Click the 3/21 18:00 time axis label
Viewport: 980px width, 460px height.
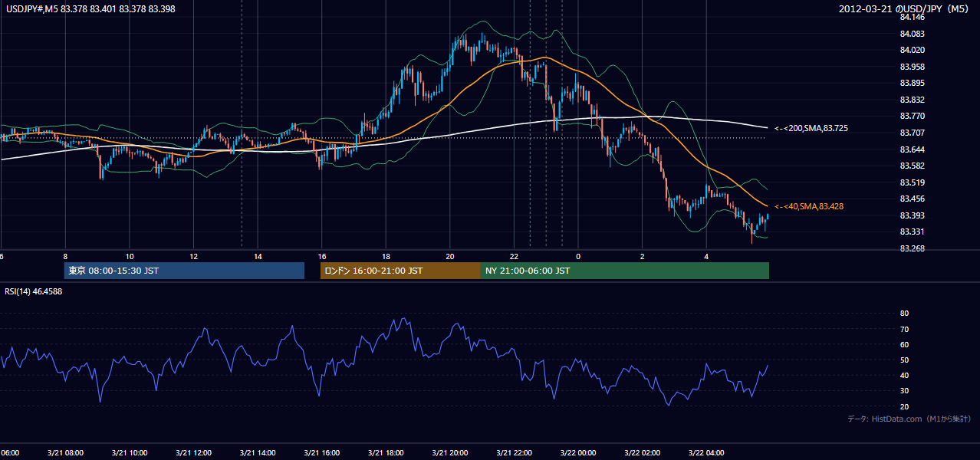pos(386,452)
